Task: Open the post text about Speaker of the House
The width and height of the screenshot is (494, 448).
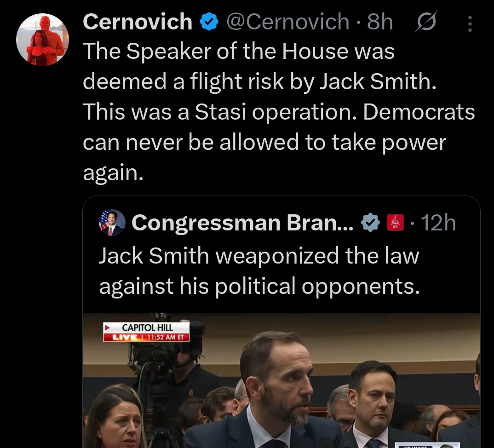Action: (278, 111)
